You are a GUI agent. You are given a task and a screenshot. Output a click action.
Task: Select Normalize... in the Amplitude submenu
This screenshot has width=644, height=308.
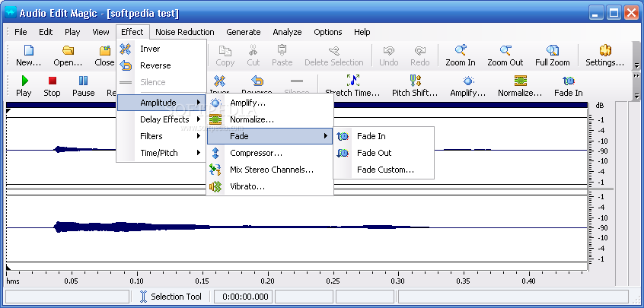click(269, 119)
